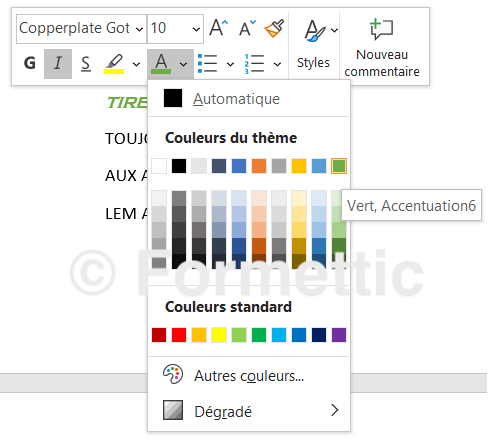This screenshot has width=489, height=440.
Task: Open Autres couleurs dialog
Action: point(249,375)
